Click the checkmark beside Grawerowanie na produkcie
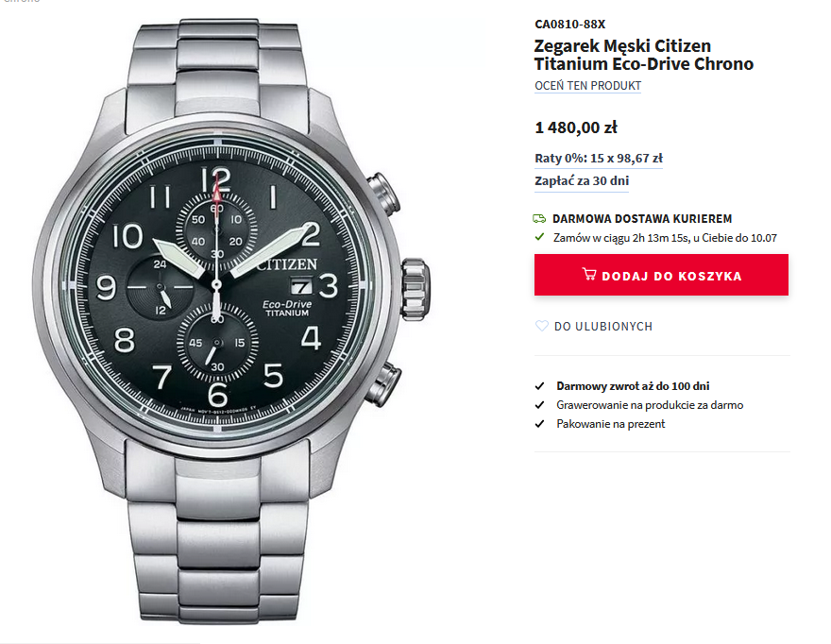 (x=539, y=405)
